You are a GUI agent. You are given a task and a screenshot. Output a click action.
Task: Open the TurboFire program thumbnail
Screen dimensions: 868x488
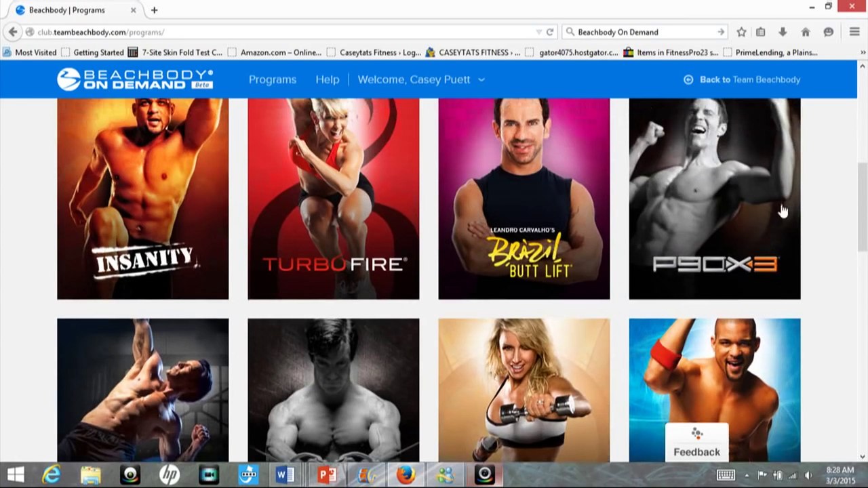pyautogui.click(x=334, y=199)
